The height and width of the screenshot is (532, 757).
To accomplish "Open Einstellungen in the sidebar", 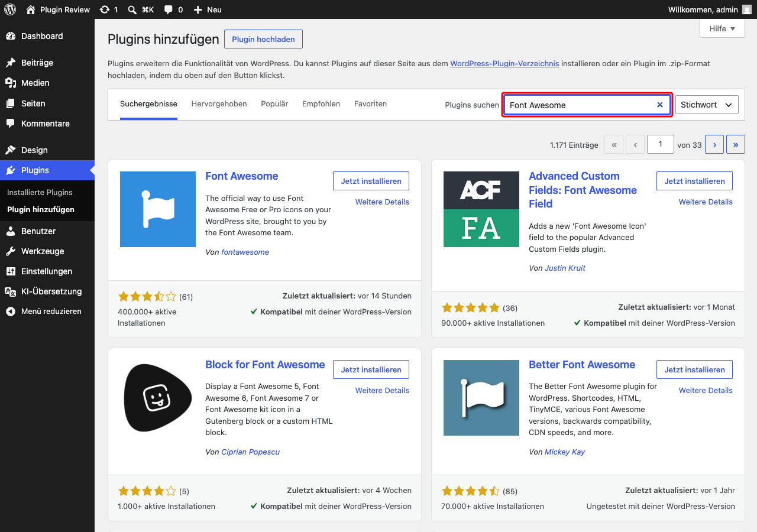I will tap(47, 271).
